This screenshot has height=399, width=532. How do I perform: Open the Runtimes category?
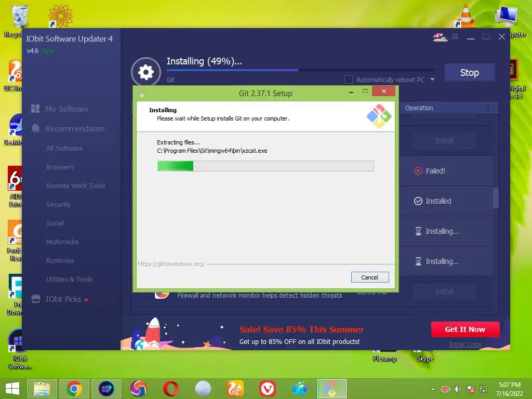(x=60, y=260)
